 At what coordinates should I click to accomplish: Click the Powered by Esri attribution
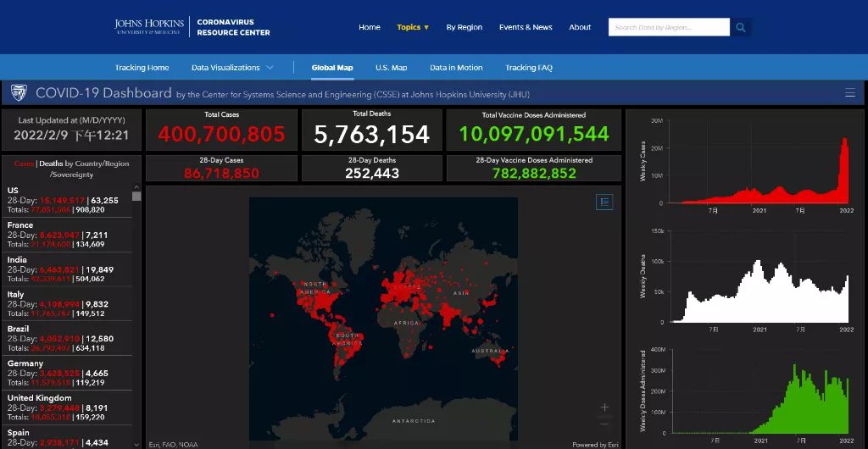(x=596, y=445)
